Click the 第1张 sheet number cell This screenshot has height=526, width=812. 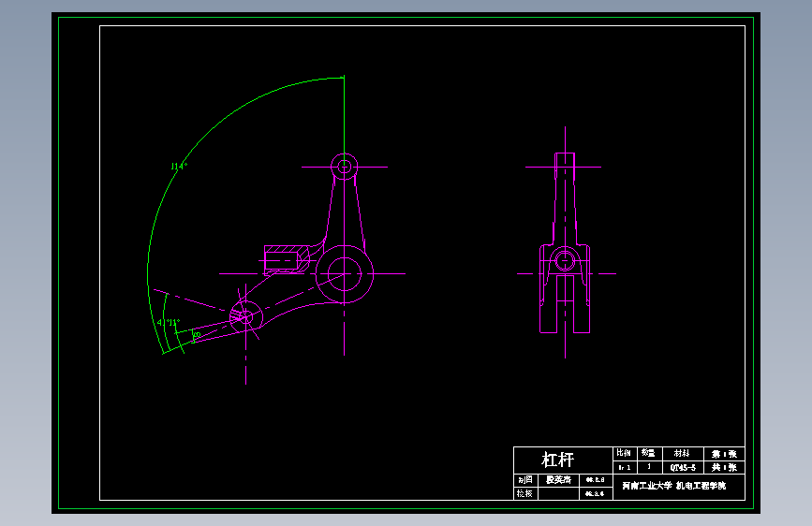tap(724, 454)
